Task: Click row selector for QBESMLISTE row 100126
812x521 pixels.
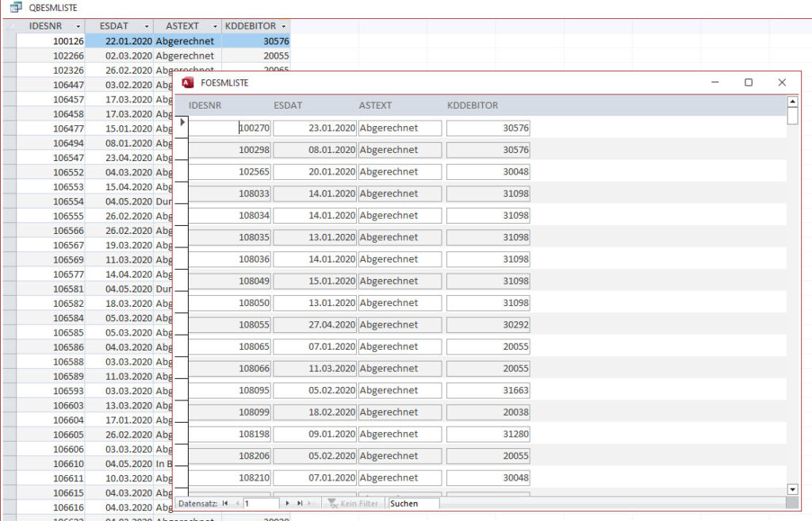Action: point(10,41)
